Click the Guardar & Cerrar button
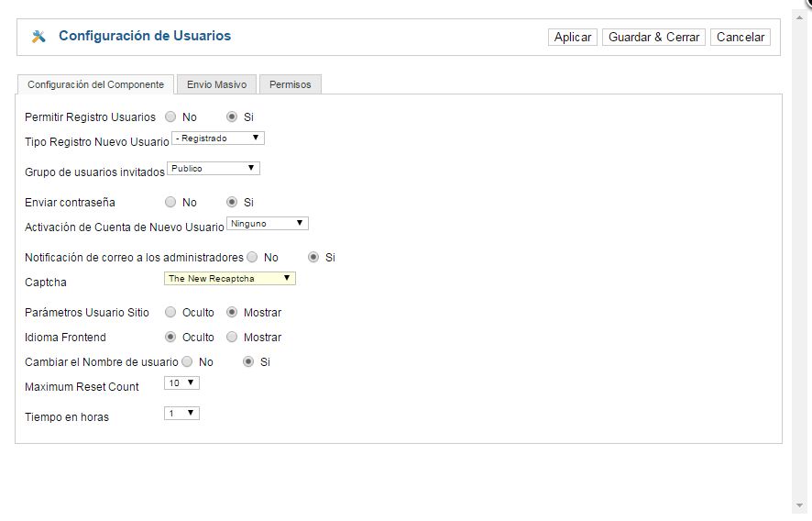Image resolution: width=812 pixels, height=521 pixels. coord(653,37)
